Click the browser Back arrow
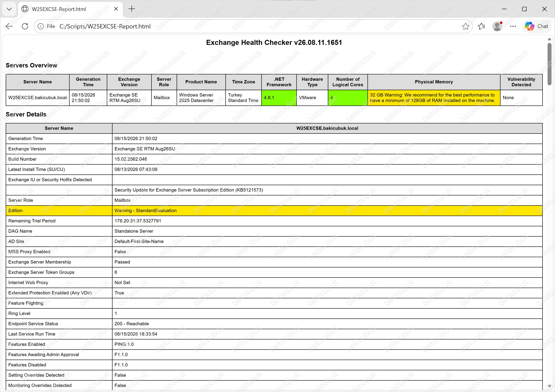The image size is (555, 392). point(9,26)
